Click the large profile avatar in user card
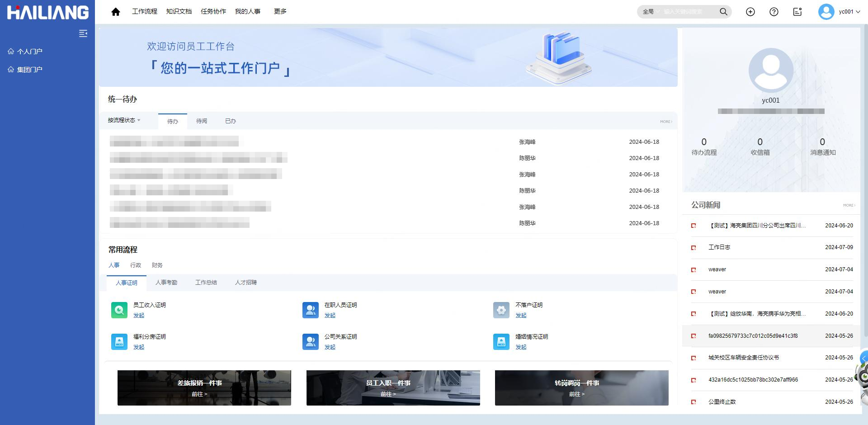Viewport: 868px width, 425px height. click(x=771, y=70)
